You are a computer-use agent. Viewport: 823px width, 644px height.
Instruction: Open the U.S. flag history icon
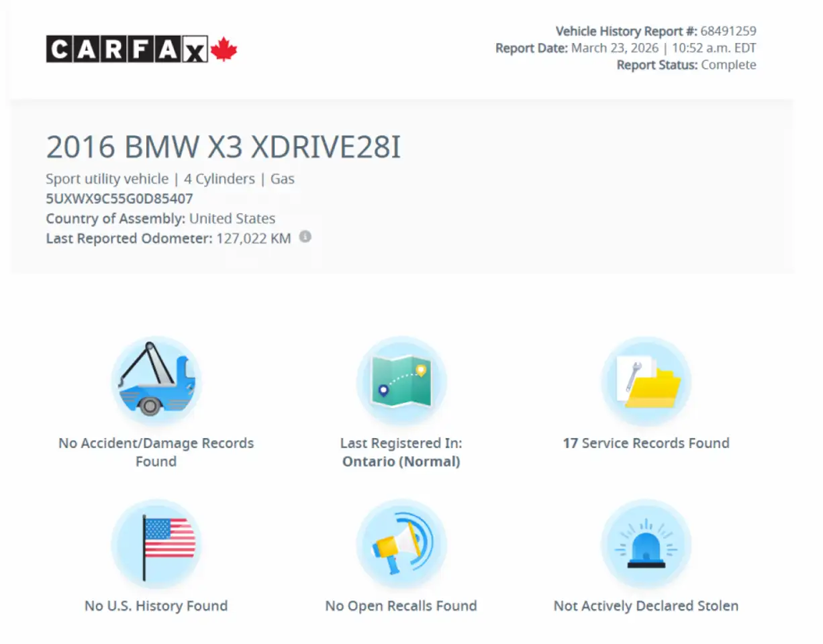click(x=156, y=543)
